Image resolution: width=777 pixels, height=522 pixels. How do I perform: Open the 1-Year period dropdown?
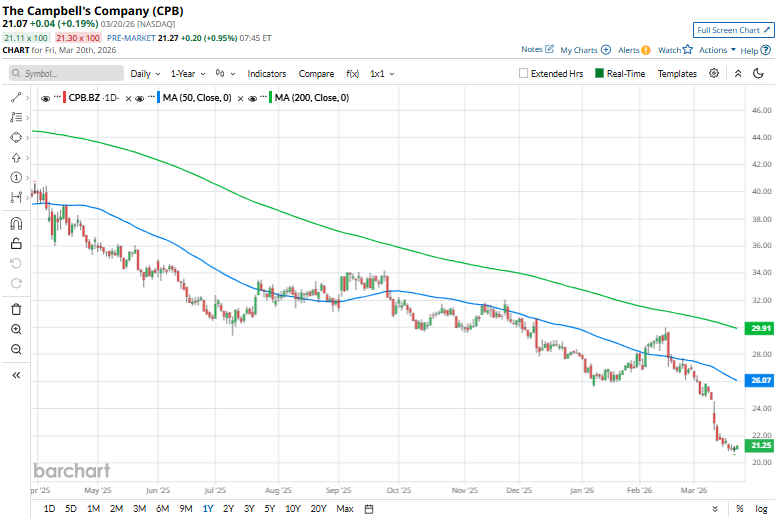pyautogui.click(x=188, y=73)
